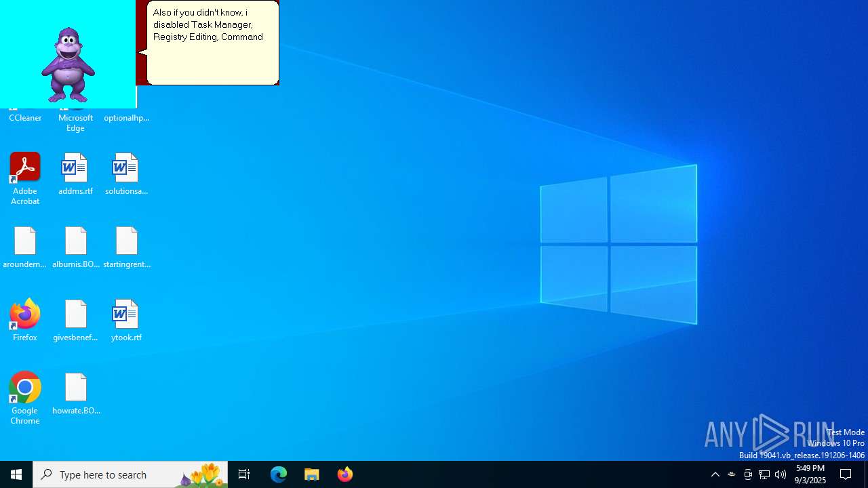Select the howrate.BO blank file icon
868x488 pixels.
pyautogui.click(x=75, y=387)
